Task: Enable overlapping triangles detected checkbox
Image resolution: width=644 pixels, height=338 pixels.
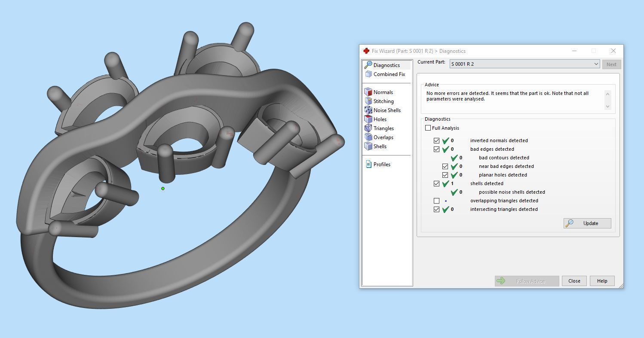Action: point(436,201)
